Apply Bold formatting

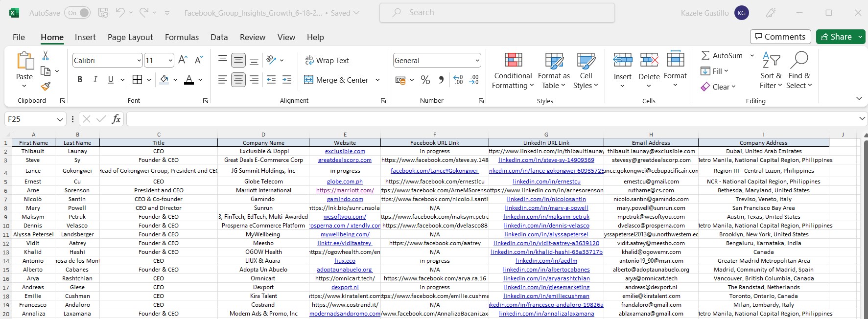coord(80,80)
